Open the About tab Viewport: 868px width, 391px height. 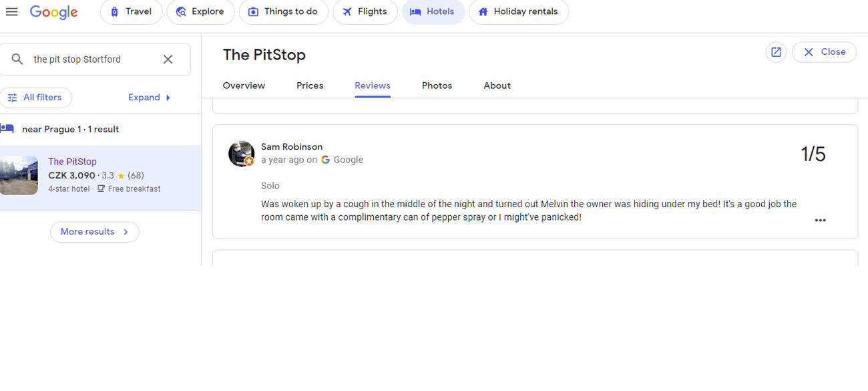pos(497,86)
